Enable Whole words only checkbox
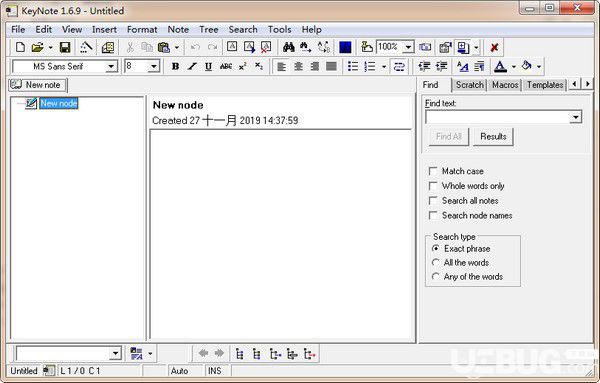 [x=433, y=186]
